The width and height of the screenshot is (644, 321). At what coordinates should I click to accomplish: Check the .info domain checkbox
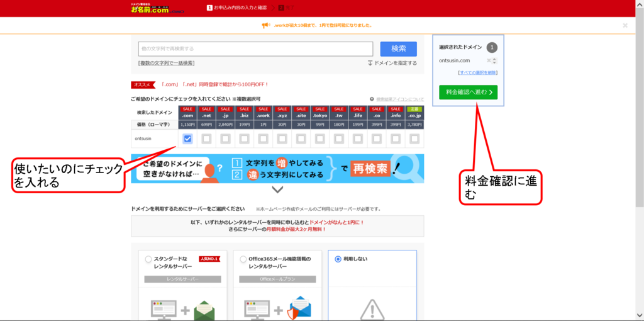396,139
